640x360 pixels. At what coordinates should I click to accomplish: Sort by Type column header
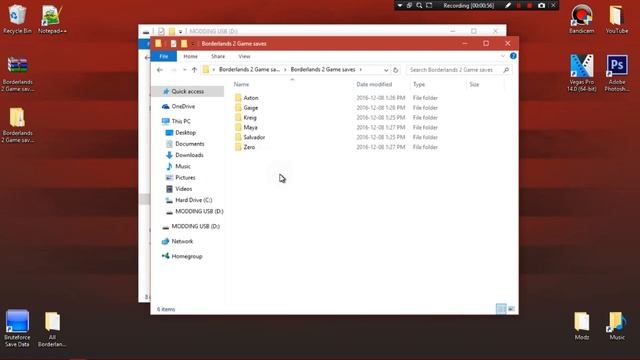(419, 84)
